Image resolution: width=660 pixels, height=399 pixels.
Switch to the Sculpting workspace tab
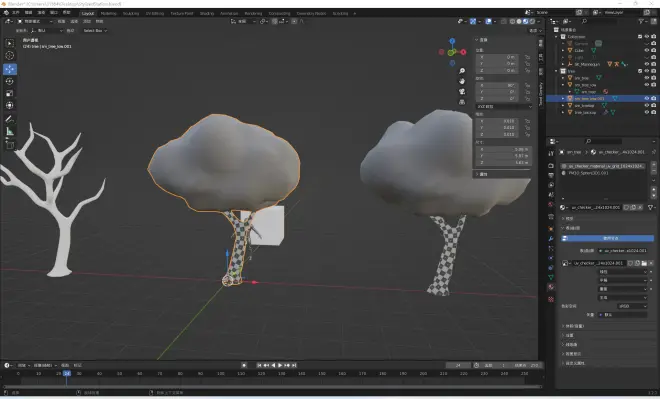130,13
